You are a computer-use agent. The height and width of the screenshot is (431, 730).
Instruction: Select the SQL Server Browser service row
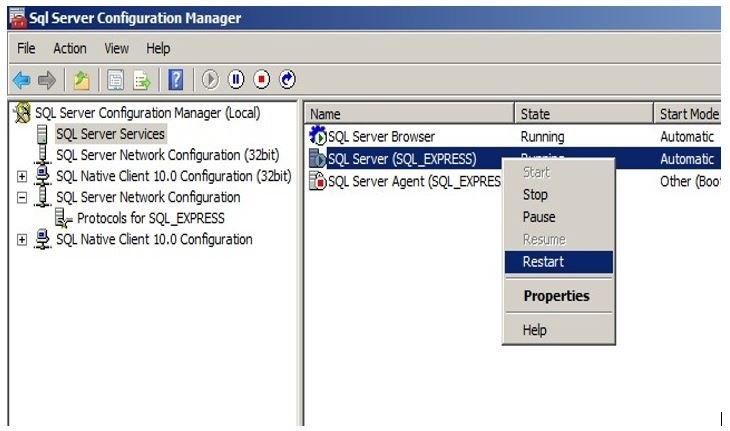click(x=381, y=137)
